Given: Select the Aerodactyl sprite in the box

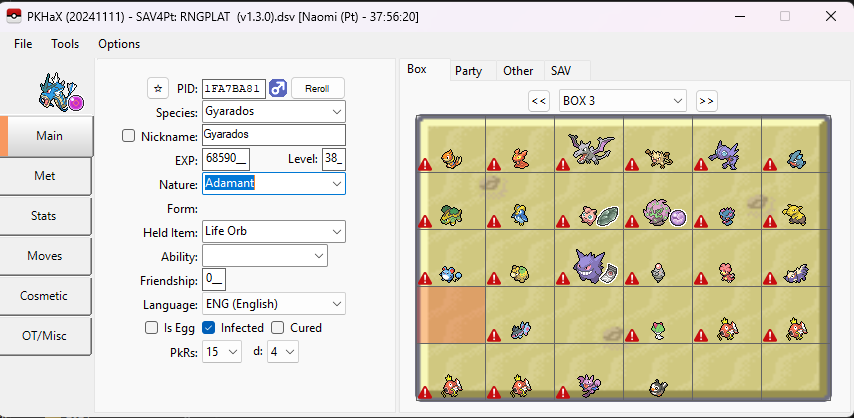Looking at the screenshot, I should 589,148.
